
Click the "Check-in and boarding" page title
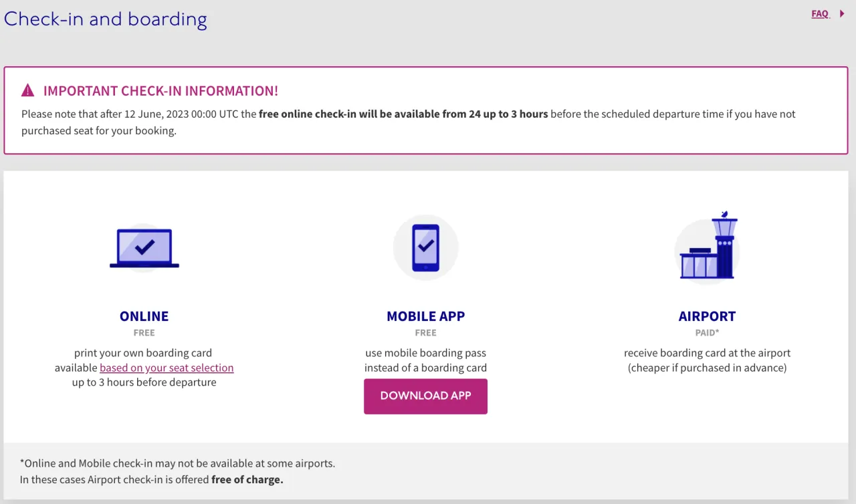[105, 19]
